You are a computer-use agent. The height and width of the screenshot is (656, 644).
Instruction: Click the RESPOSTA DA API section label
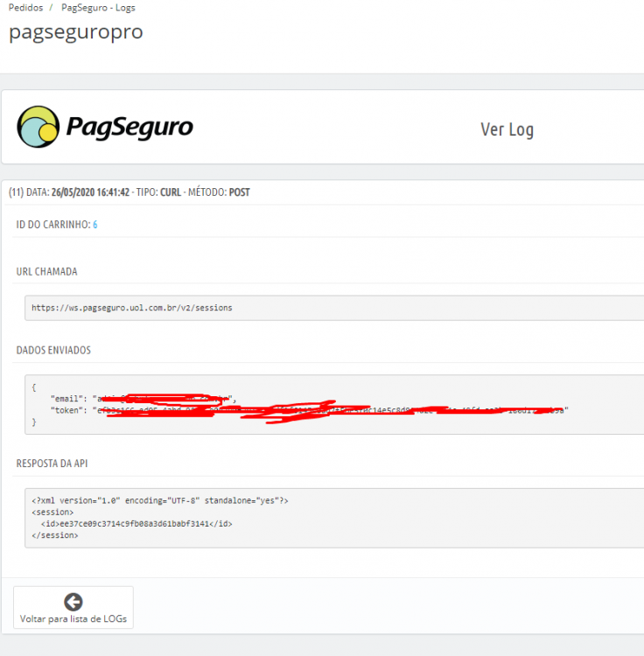(52, 464)
